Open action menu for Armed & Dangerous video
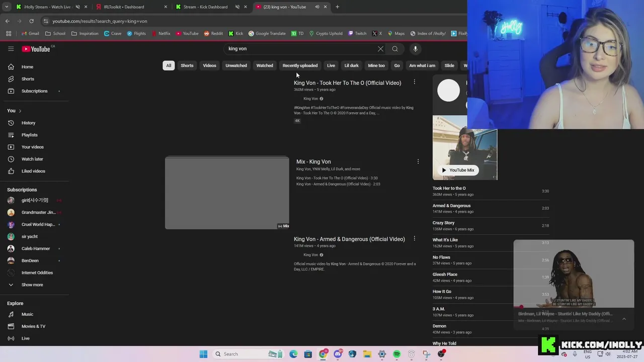This screenshot has height=362, width=644. pyautogui.click(x=415, y=238)
